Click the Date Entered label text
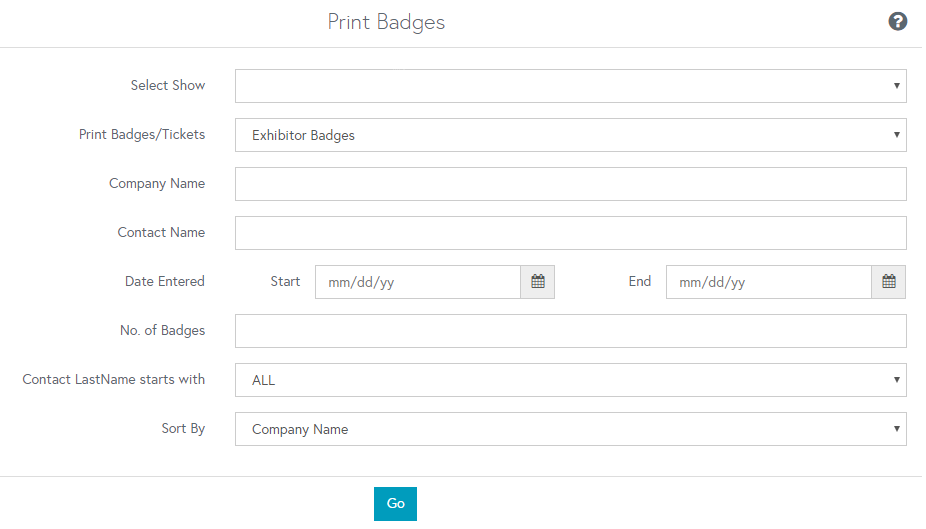 (165, 282)
